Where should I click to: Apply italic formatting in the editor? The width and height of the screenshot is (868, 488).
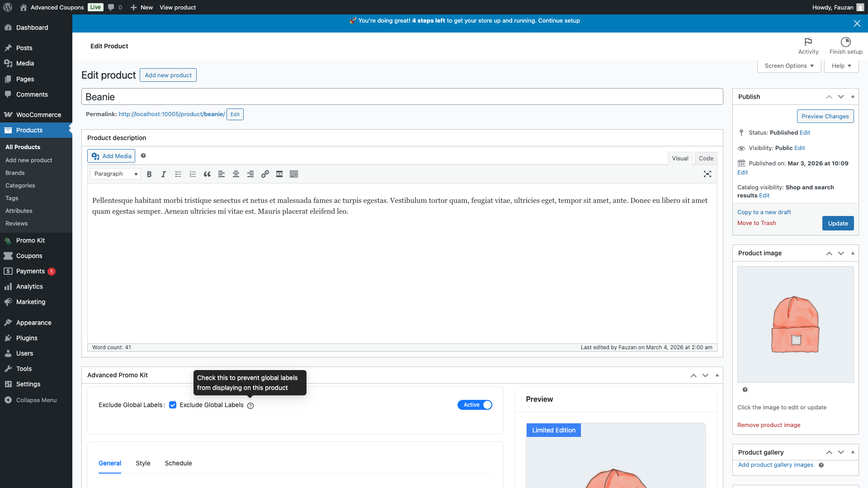tap(163, 174)
